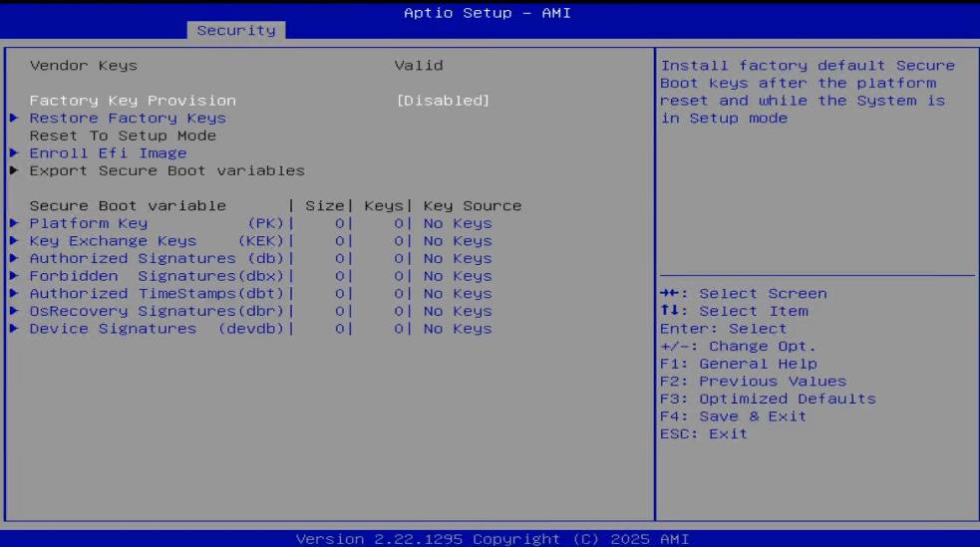Screen dimensions: 980x547
Task: Click the arrow beside Device Signatures
Action: coord(14,328)
